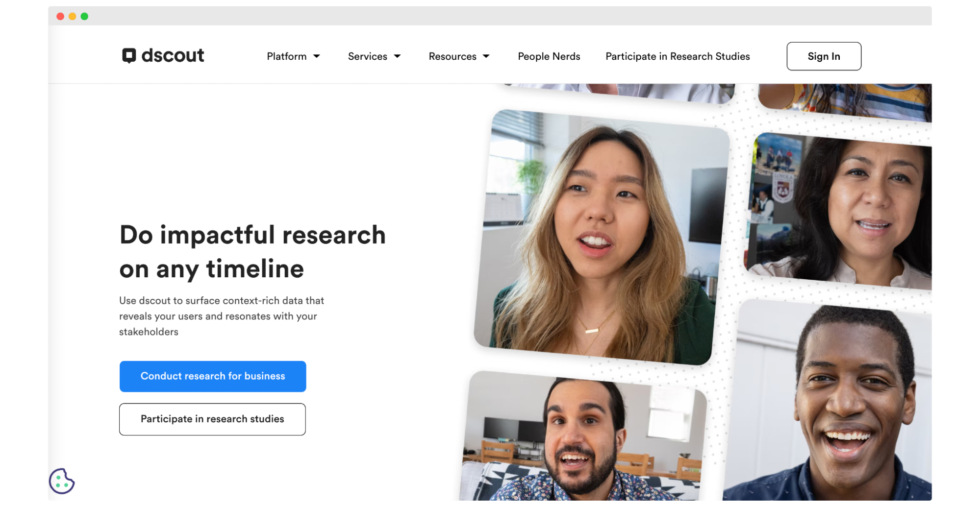Open the Platform menu
Screen dimensions: 980x507
coord(287,56)
